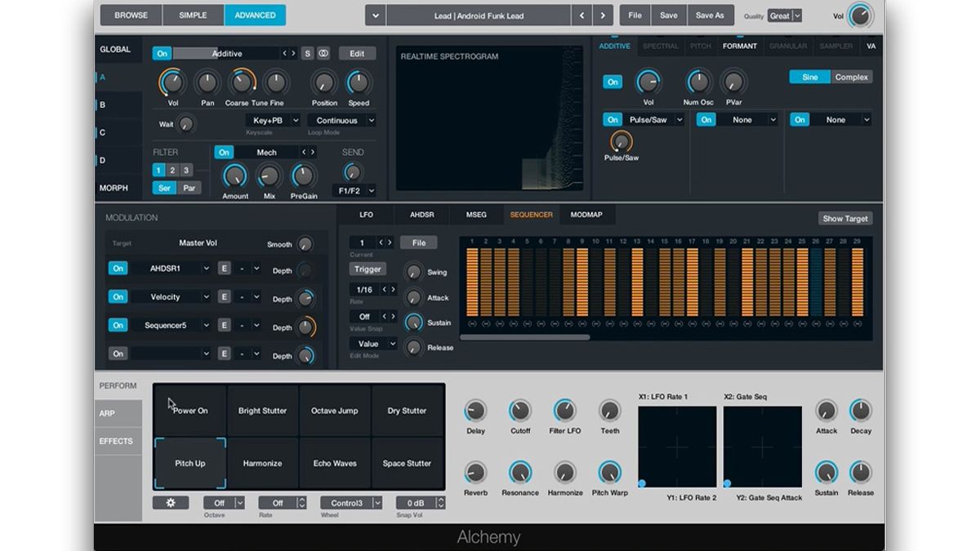Open the Pulse/Saw effect dropdown
This screenshot has width=980, height=551.
655,119
